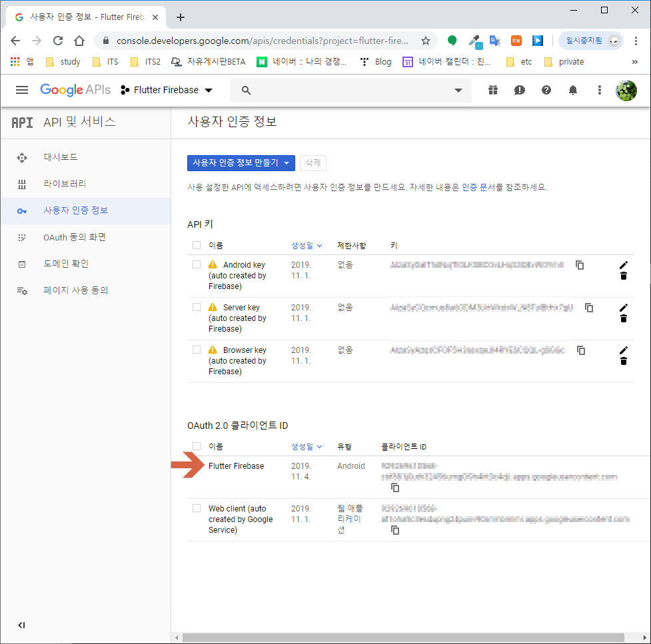
Task: Delete the Server key
Action: tap(623, 319)
